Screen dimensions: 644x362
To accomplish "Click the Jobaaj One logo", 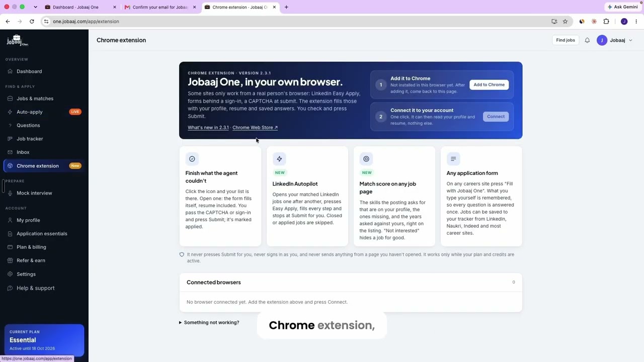I will tap(17, 40).
